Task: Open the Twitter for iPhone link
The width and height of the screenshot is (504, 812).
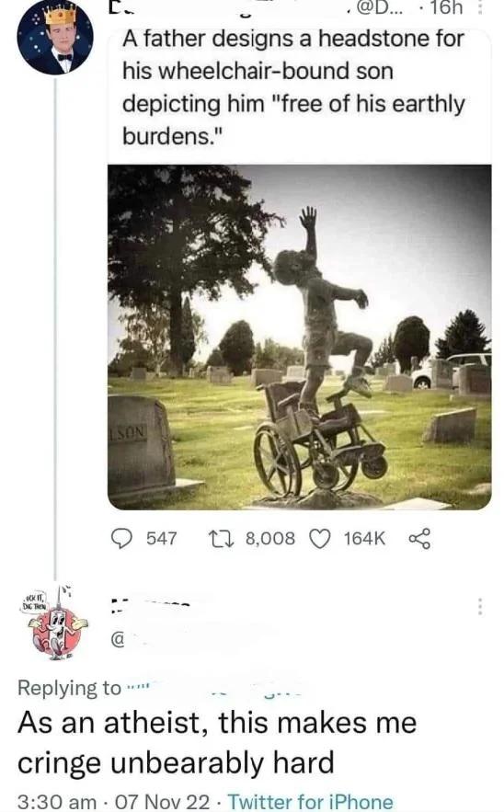Action: tap(310, 802)
